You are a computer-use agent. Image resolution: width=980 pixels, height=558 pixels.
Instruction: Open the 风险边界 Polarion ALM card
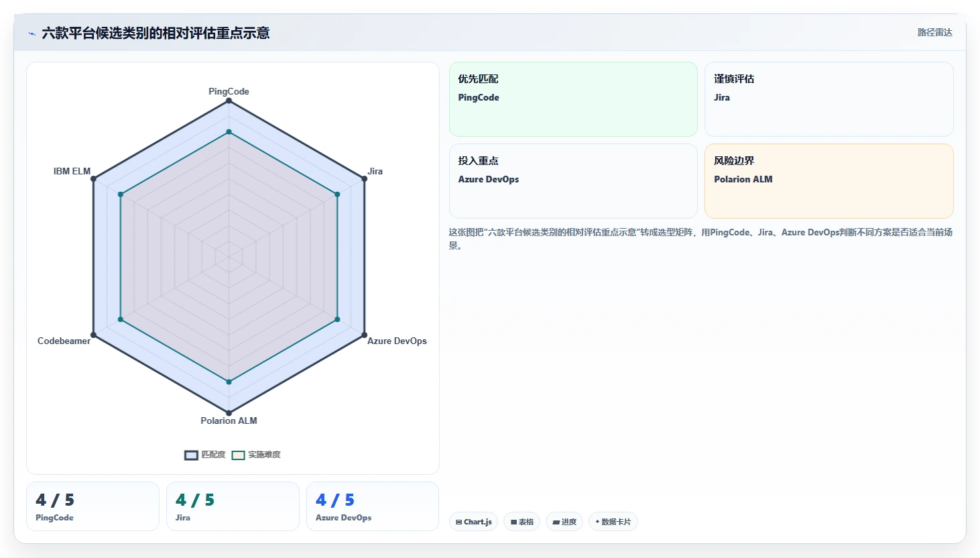tap(829, 181)
